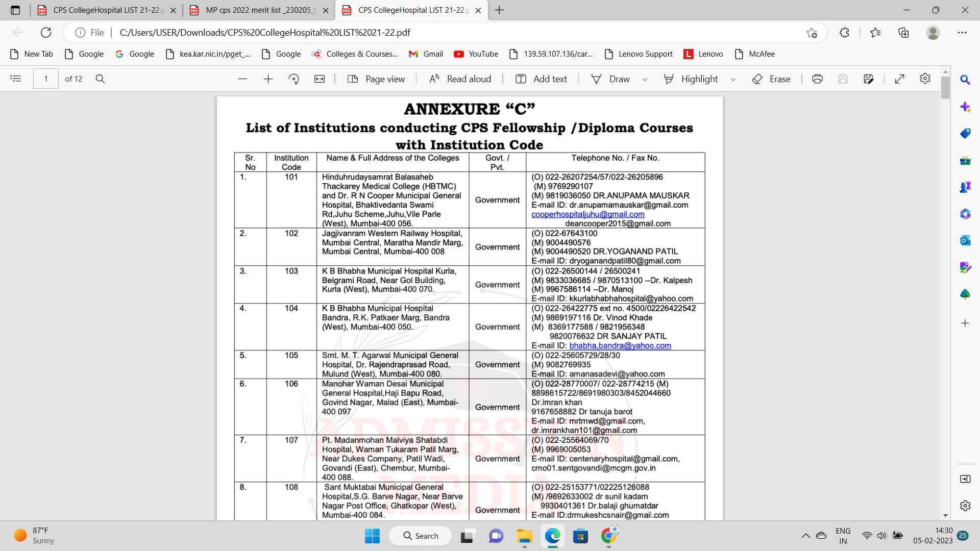
Task: Open Colleges & Courses bookmark
Action: [355, 54]
